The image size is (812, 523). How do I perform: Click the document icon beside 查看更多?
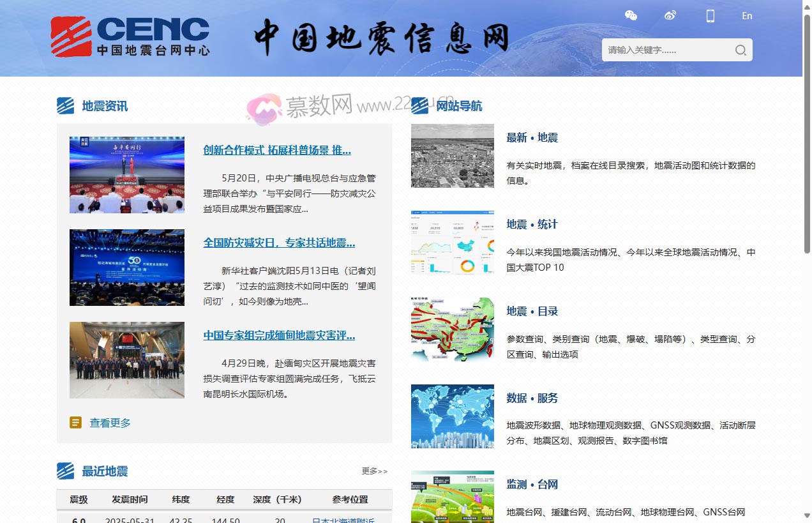coord(76,422)
